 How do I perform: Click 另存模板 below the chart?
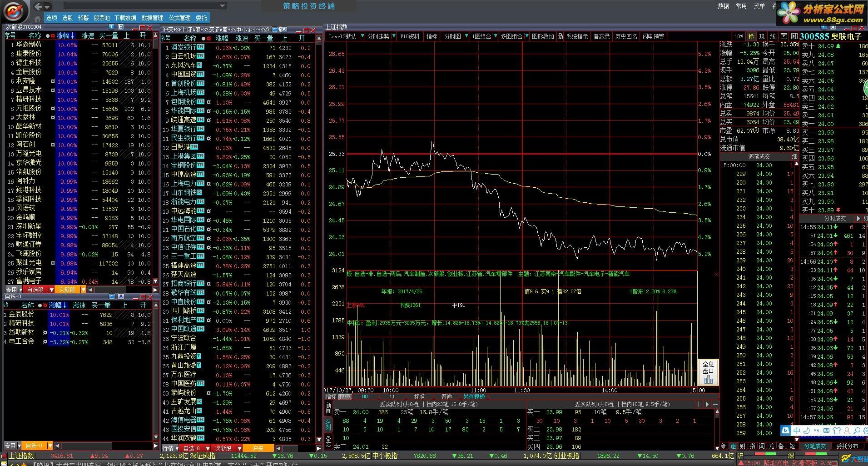pyautogui.click(x=474, y=396)
